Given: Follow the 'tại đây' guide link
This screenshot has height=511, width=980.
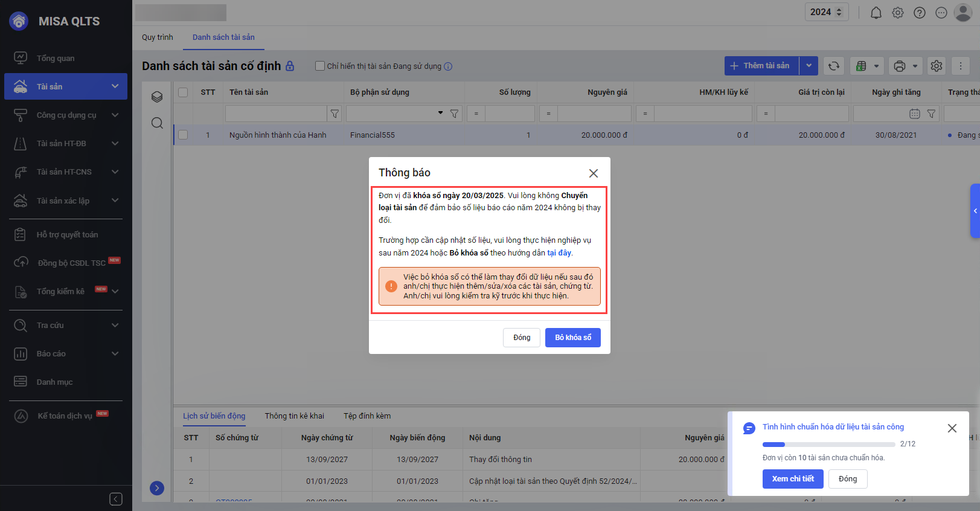Looking at the screenshot, I should coord(559,253).
